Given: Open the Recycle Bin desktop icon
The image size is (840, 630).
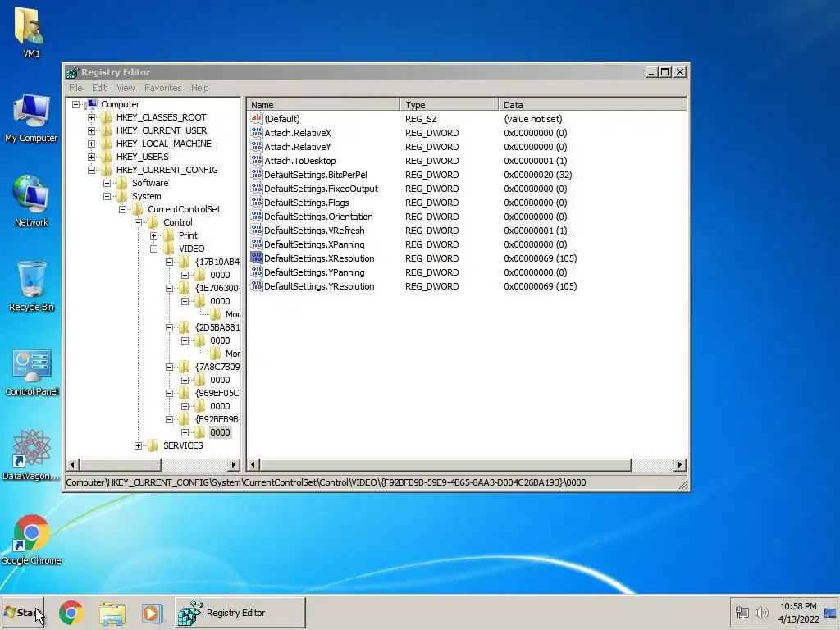Looking at the screenshot, I should (x=31, y=279).
